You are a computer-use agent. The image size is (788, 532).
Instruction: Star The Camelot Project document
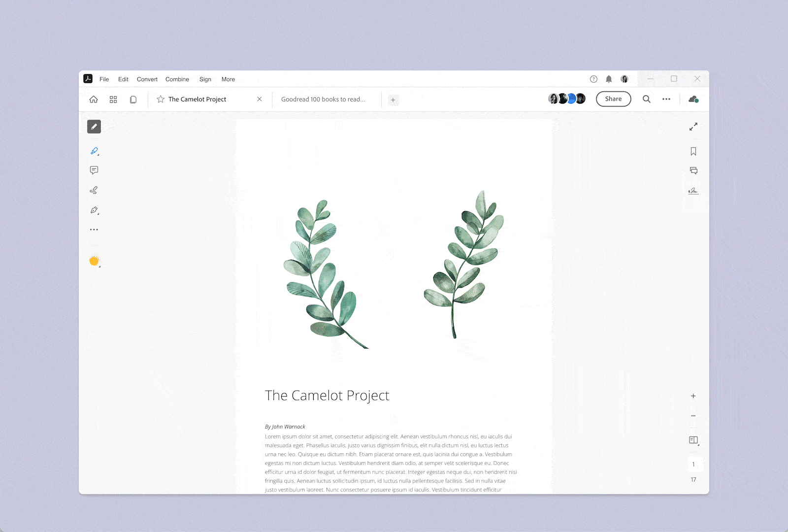161,100
